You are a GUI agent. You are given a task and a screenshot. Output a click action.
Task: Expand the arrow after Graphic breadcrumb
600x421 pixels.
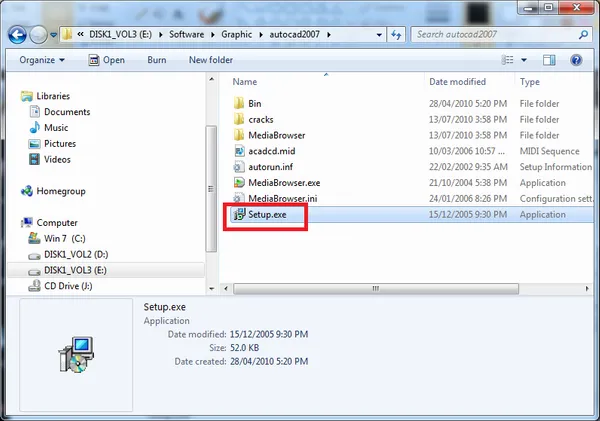(x=261, y=35)
